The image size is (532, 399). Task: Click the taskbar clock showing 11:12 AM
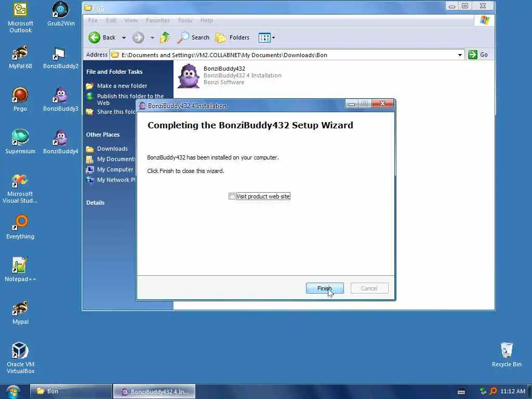pyautogui.click(x=513, y=392)
